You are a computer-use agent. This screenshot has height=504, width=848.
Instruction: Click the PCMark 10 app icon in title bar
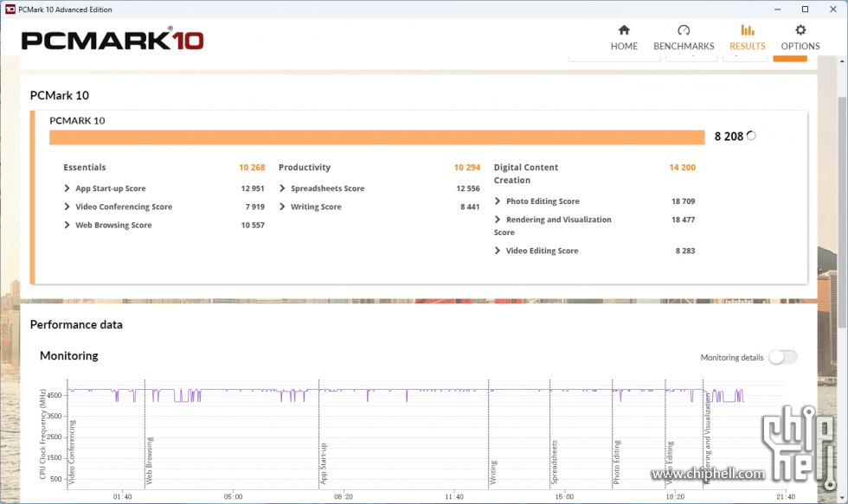click(10, 10)
